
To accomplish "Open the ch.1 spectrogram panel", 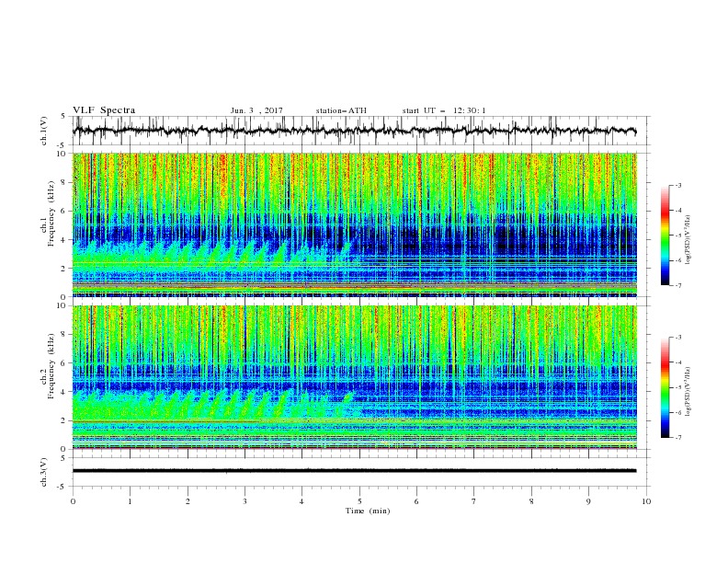I will coord(354,224).
